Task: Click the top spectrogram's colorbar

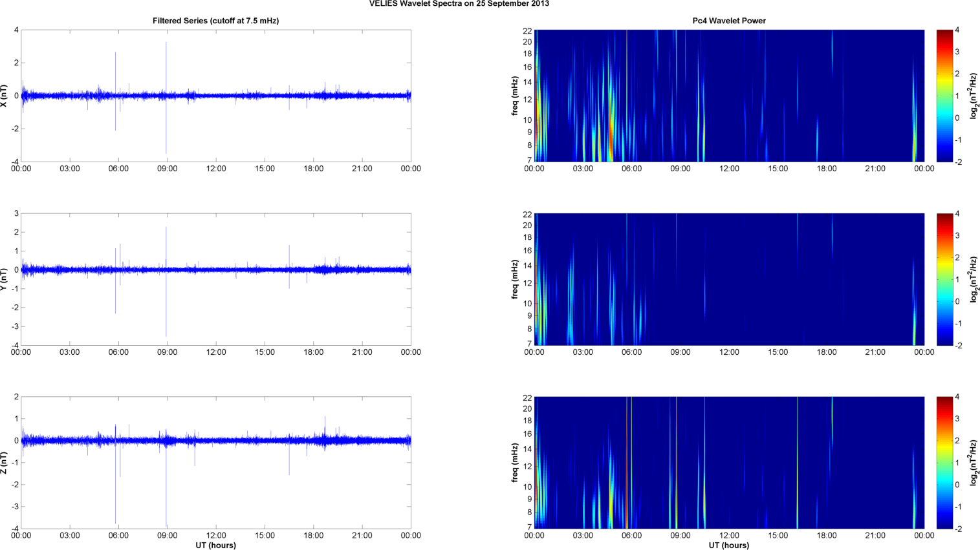Action: point(944,96)
